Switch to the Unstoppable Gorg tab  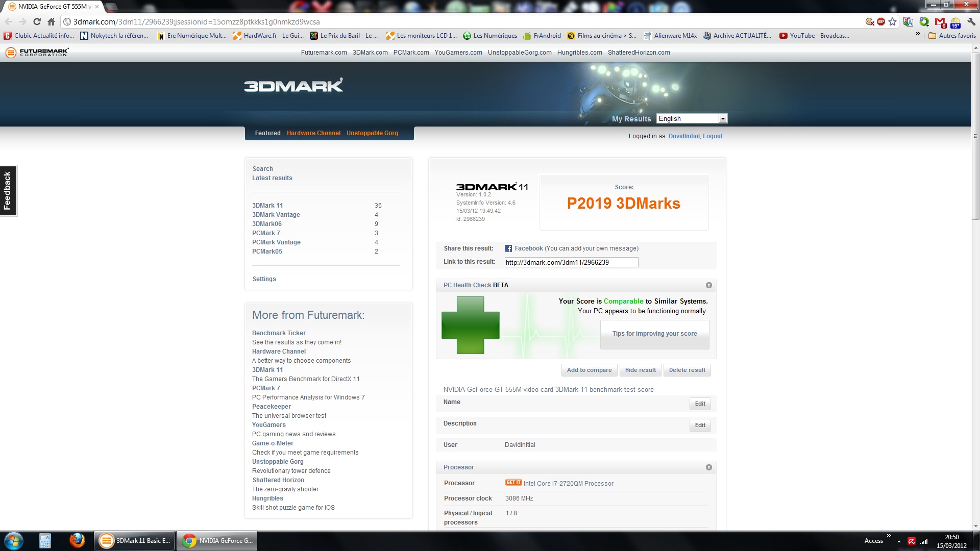tap(372, 133)
